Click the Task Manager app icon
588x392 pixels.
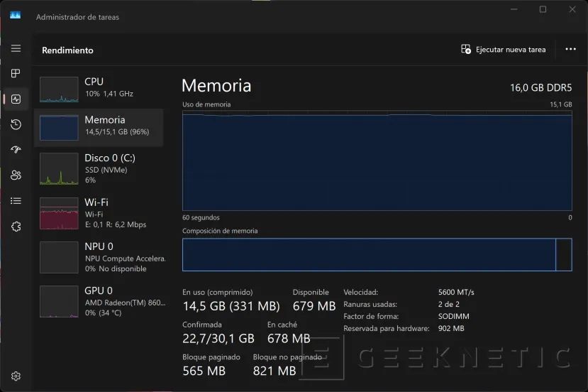click(16, 15)
